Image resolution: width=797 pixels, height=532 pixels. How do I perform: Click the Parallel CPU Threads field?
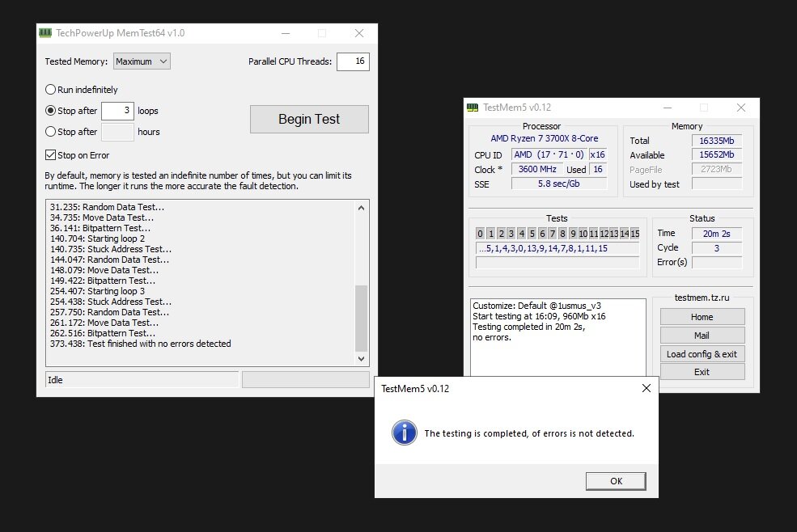tap(353, 61)
